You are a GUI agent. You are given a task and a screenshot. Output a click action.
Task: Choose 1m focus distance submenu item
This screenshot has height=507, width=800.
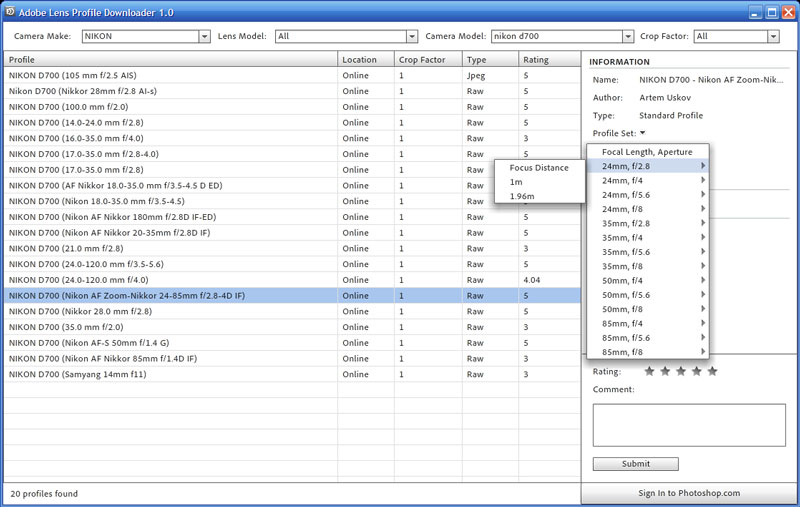click(x=539, y=182)
